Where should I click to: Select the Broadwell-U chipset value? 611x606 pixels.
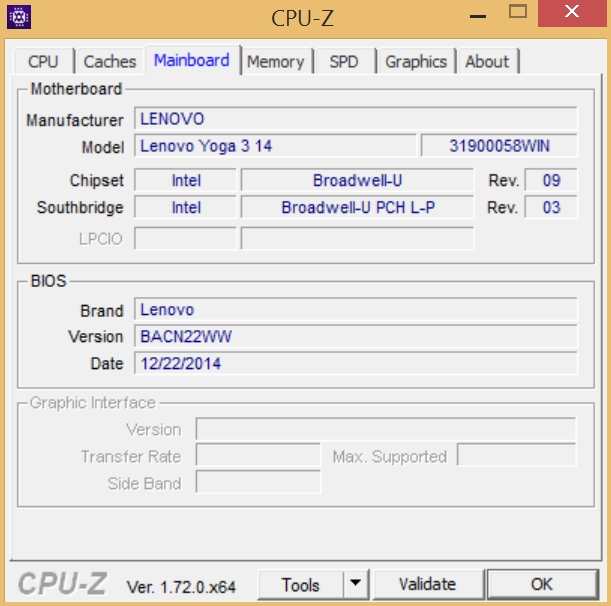click(357, 180)
